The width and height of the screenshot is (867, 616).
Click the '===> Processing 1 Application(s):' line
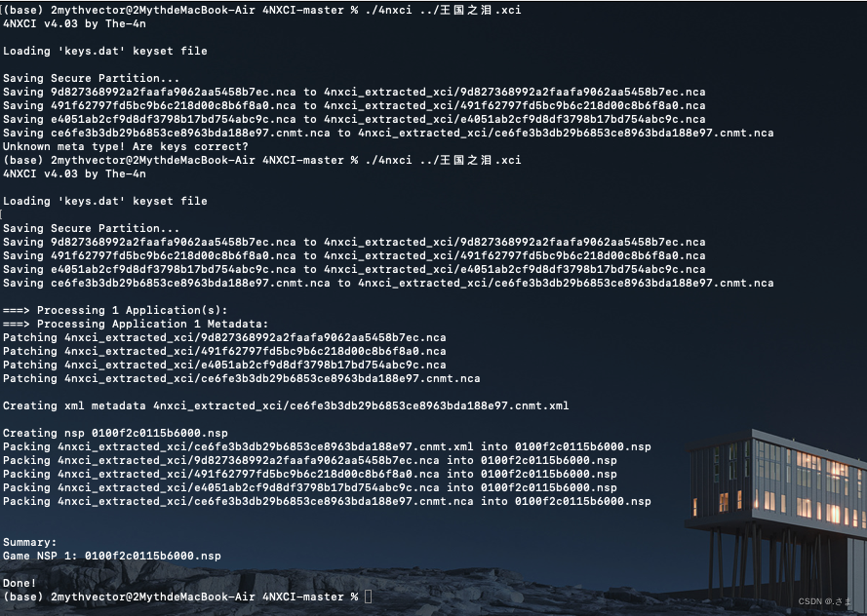pos(115,311)
